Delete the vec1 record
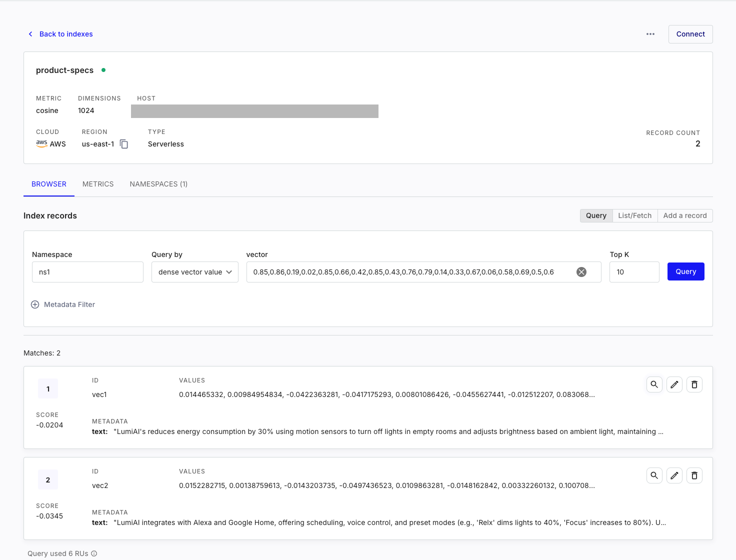 click(694, 384)
